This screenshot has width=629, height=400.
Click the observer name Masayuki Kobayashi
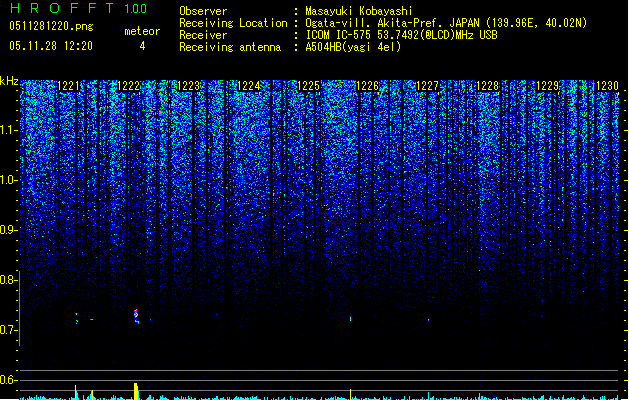(x=359, y=11)
